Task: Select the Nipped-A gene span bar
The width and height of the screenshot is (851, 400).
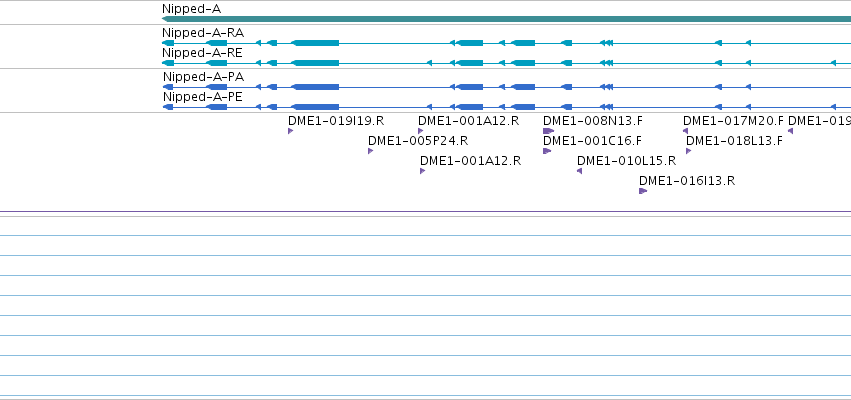Action: (506, 20)
